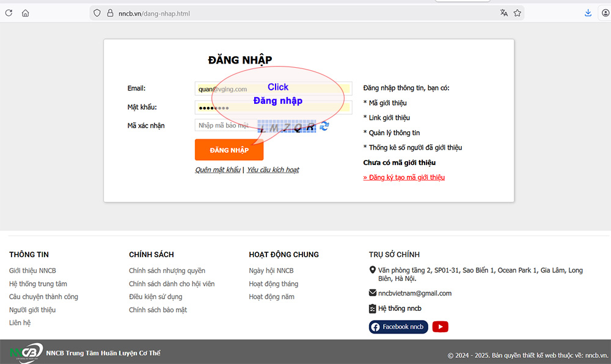
Task: Click the translate page icon
Action: click(x=504, y=13)
